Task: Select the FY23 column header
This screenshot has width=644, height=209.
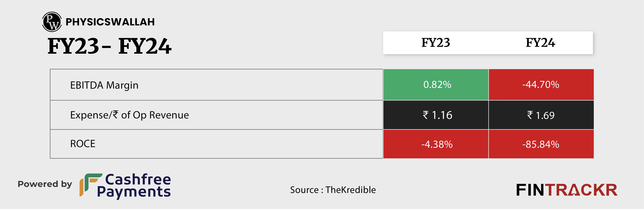Action: click(x=436, y=43)
